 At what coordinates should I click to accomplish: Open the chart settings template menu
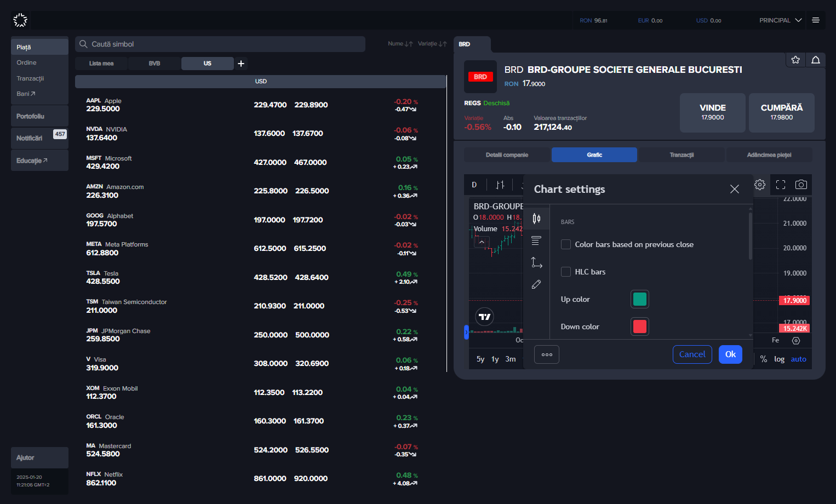(x=547, y=354)
